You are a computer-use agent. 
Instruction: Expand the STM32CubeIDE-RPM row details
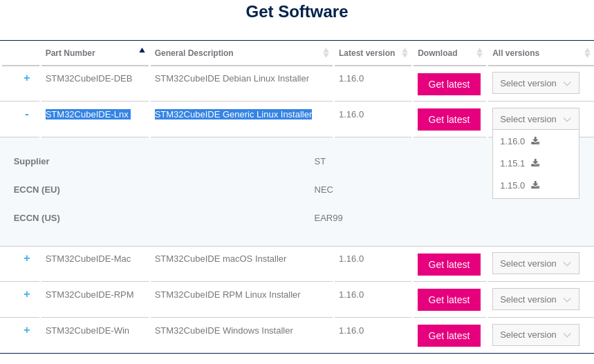26,294
